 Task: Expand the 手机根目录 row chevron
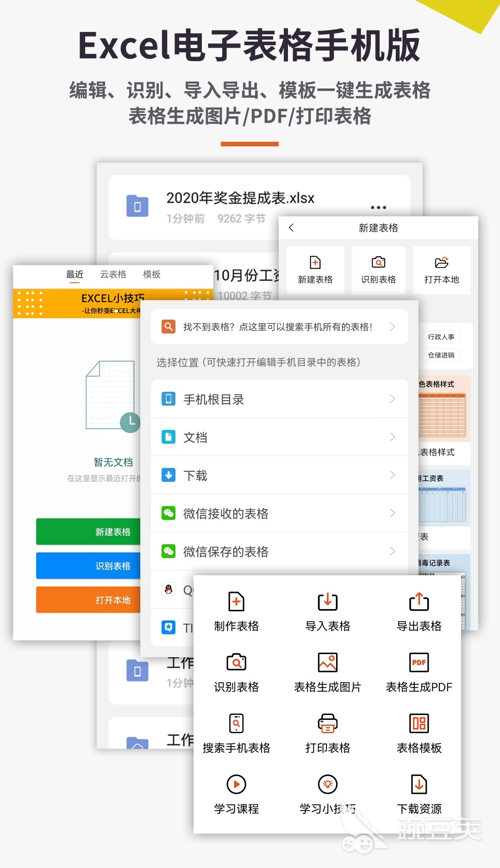tap(393, 399)
